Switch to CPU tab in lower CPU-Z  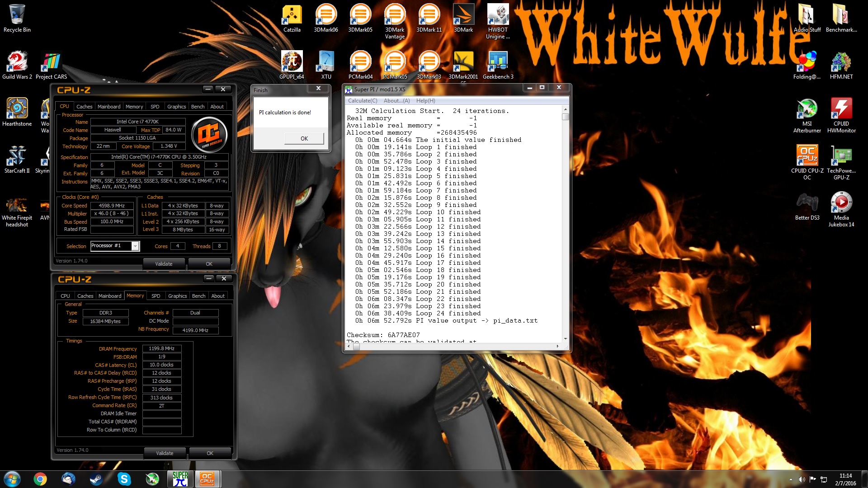point(66,296)
